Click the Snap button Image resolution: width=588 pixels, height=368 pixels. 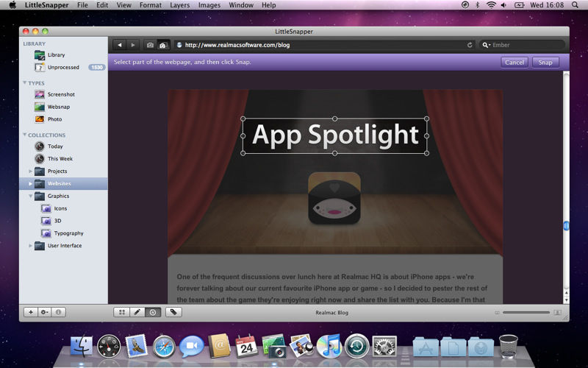545,63
